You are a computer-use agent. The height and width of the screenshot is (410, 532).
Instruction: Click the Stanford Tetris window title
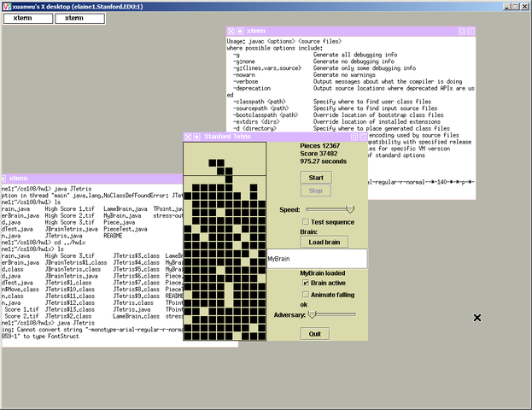click(227, 137)
